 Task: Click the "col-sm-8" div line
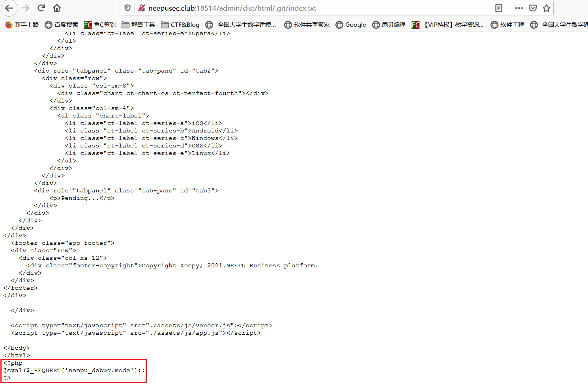point(92,86)
